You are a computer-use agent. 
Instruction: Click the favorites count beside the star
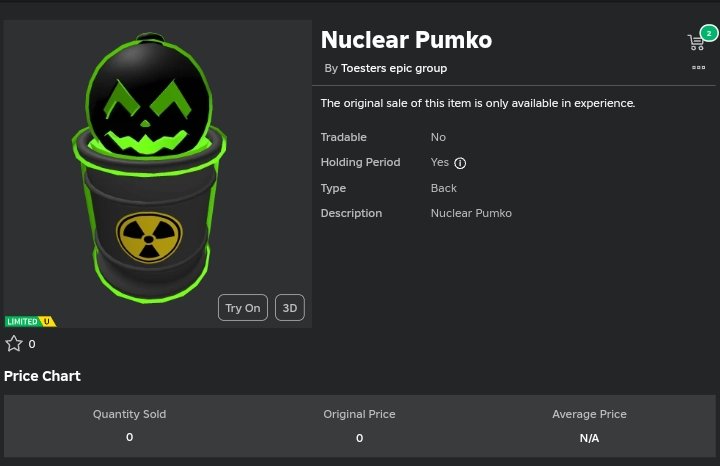point(32,344)
